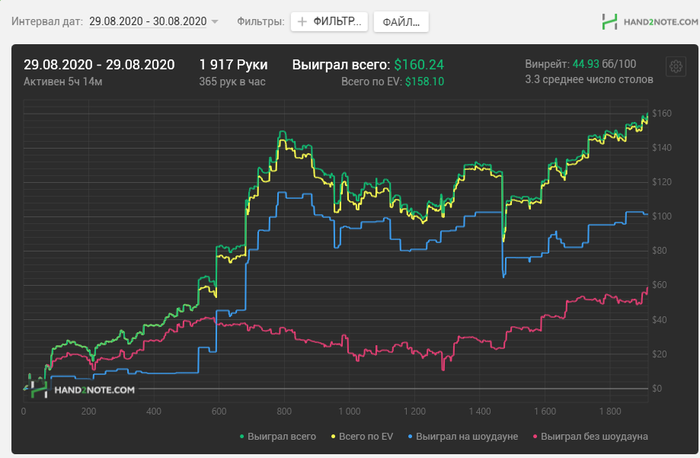Click total winnings value $160.24

point(419,65)
